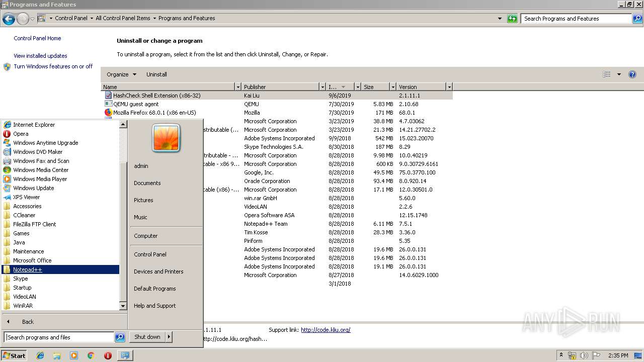
Task: Expand the WinRAR folder
Action: coord(23,306)
